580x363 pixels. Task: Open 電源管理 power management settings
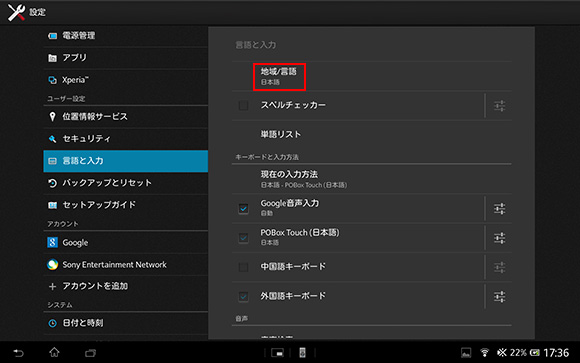[x=125, y=36]
